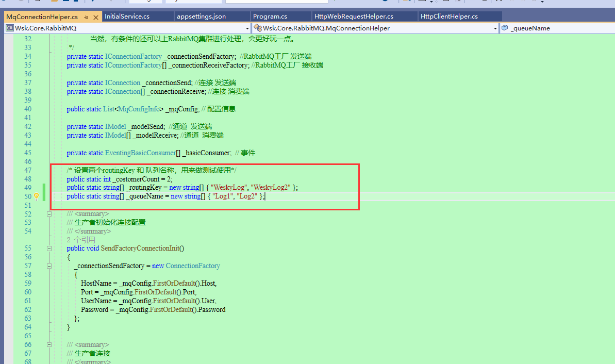Click the IConnectionFactory type on line 34
This screenshot has width=615, height=364.
pos(134,57)
